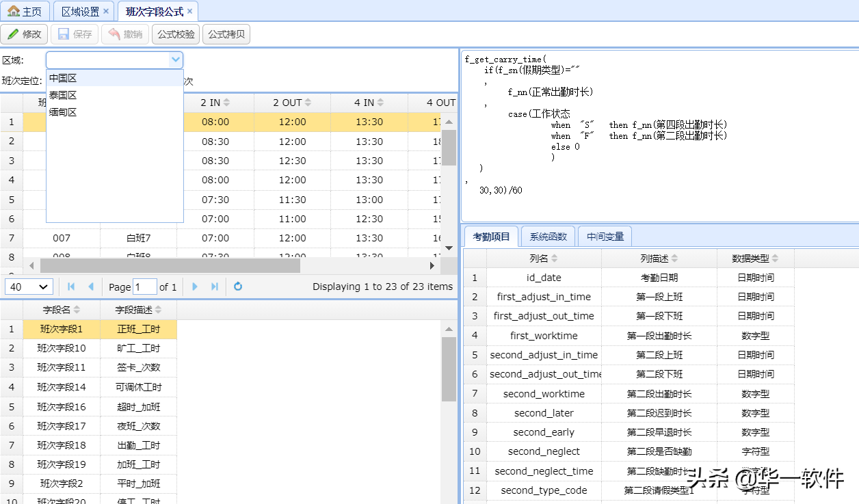859x504 pixels.
Task: Click the 撤销 undo button
Action: (x=125, y=34)
